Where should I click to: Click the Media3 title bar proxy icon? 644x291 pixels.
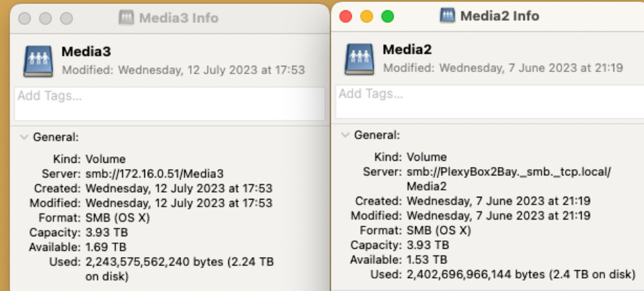[126, 18]
